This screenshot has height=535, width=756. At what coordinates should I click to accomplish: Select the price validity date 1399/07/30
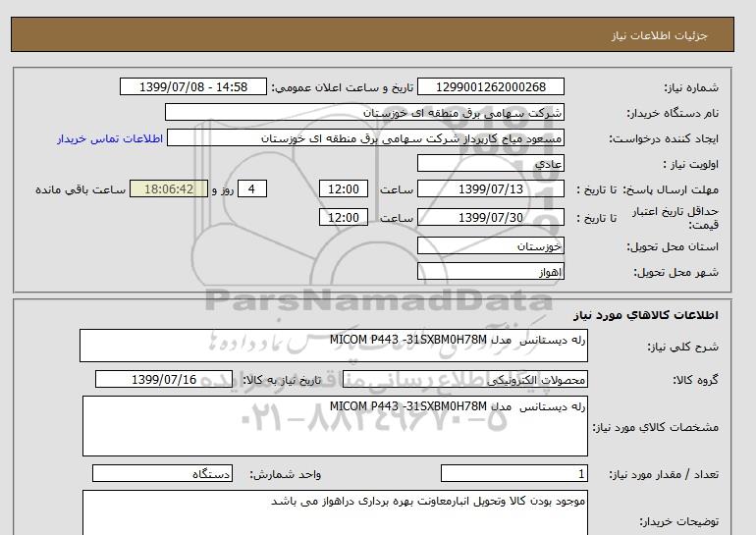492,217
